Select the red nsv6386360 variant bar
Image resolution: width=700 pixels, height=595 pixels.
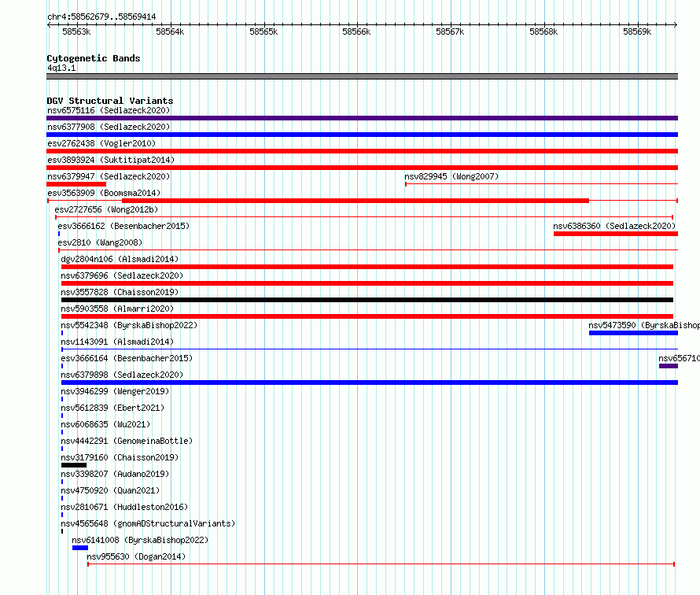[x=616, y=234]
